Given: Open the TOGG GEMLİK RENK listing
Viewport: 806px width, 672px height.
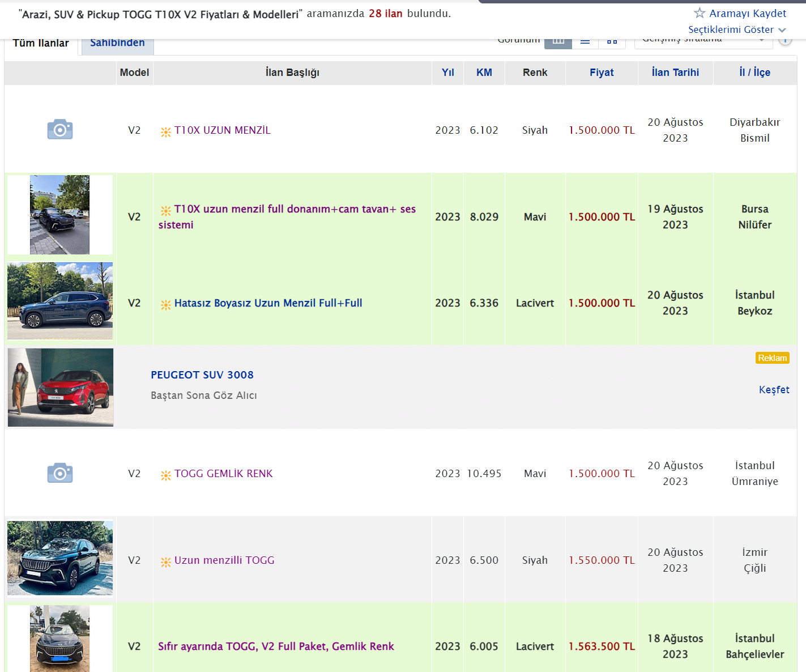Looking at the screenshot, I should 223,474.
